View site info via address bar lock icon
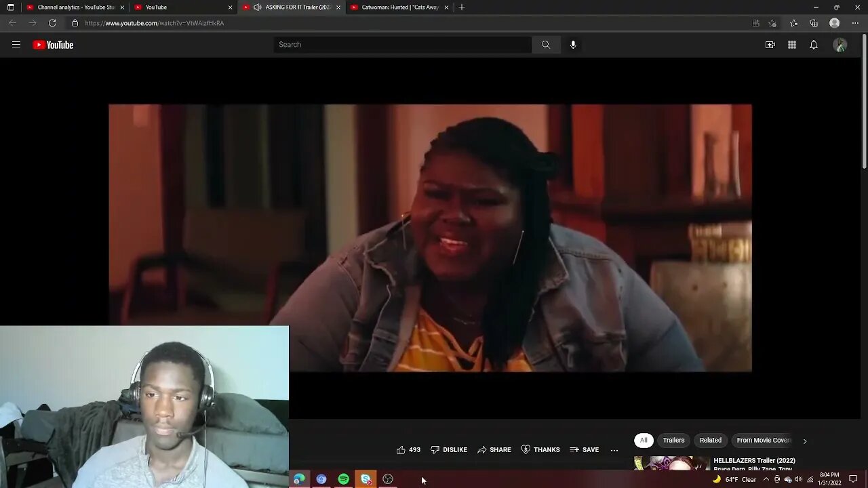The height and width of the screenshot is (488, 868). pyautogui.click(x=75, y=23)
